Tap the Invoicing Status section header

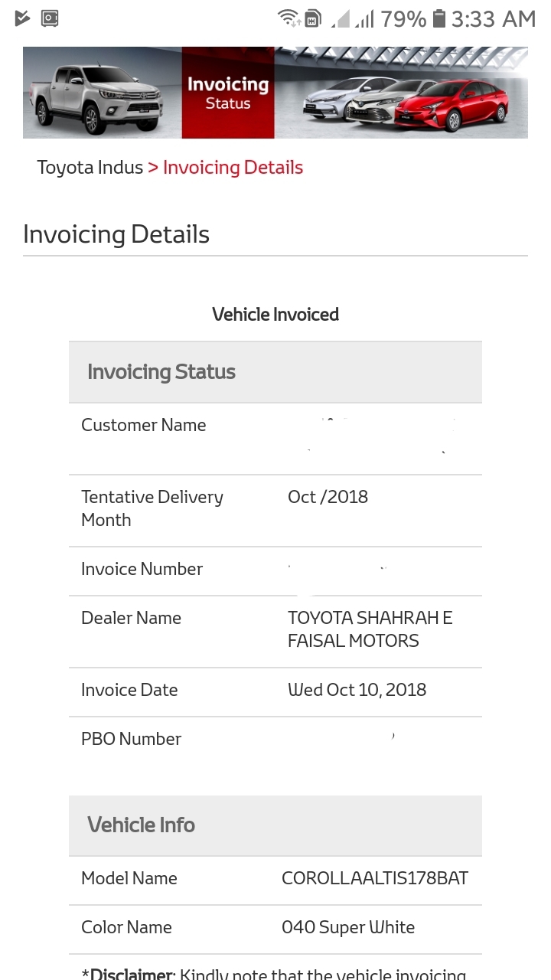[275, 372]
